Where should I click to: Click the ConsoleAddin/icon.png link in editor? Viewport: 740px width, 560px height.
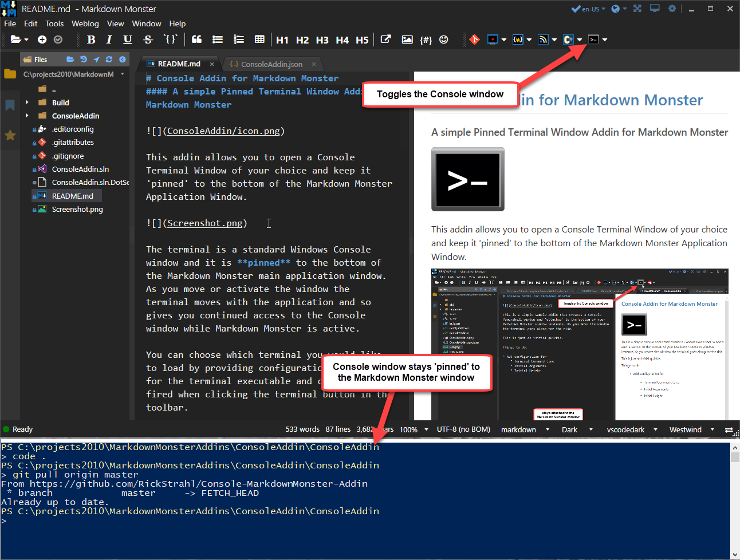coord(223,131)
